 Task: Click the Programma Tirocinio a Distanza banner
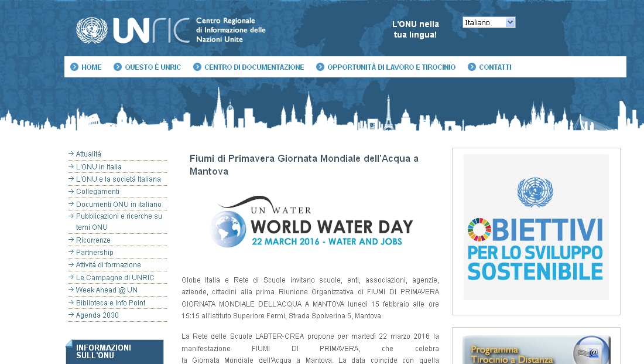536,349
